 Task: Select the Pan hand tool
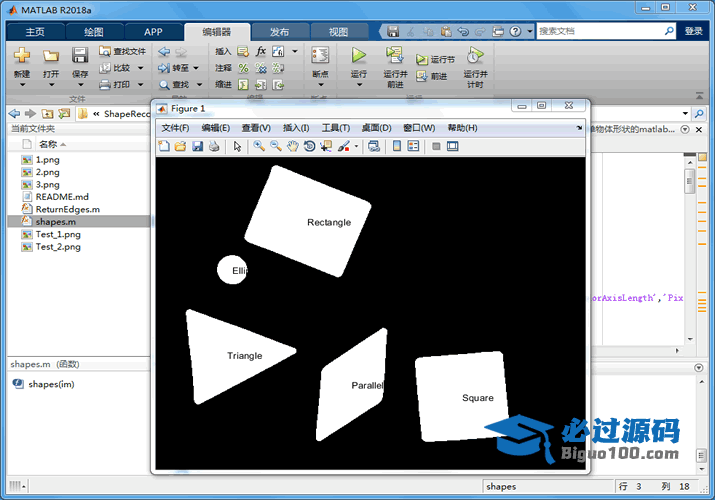pyautogui.click(x=292, y=146)
